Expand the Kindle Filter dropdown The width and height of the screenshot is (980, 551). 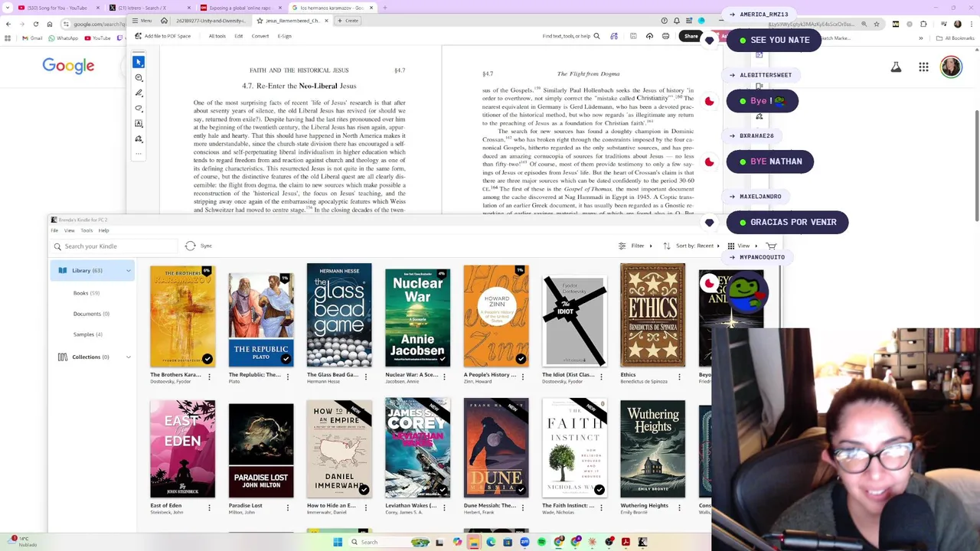point(635,246)
